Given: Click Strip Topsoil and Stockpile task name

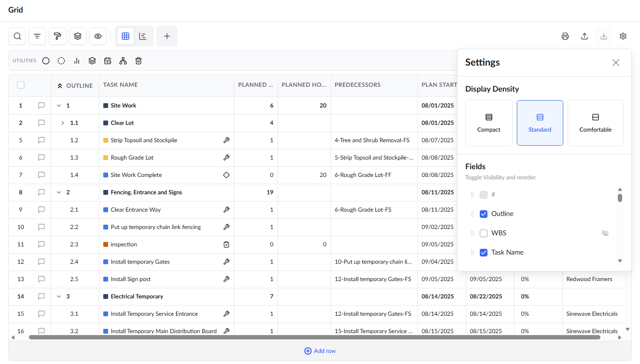Looking at the screenshot, I should tap(144, 140).
